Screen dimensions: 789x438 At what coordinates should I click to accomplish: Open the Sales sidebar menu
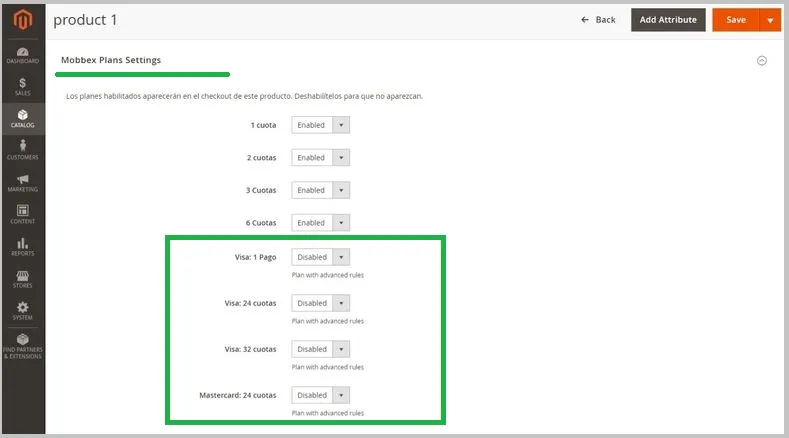tap(23, 87)
